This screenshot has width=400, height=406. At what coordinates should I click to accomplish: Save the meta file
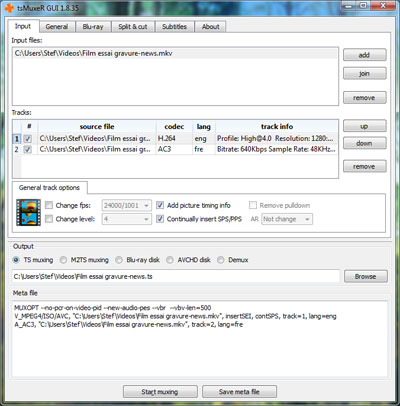click(x=239, y=392)
